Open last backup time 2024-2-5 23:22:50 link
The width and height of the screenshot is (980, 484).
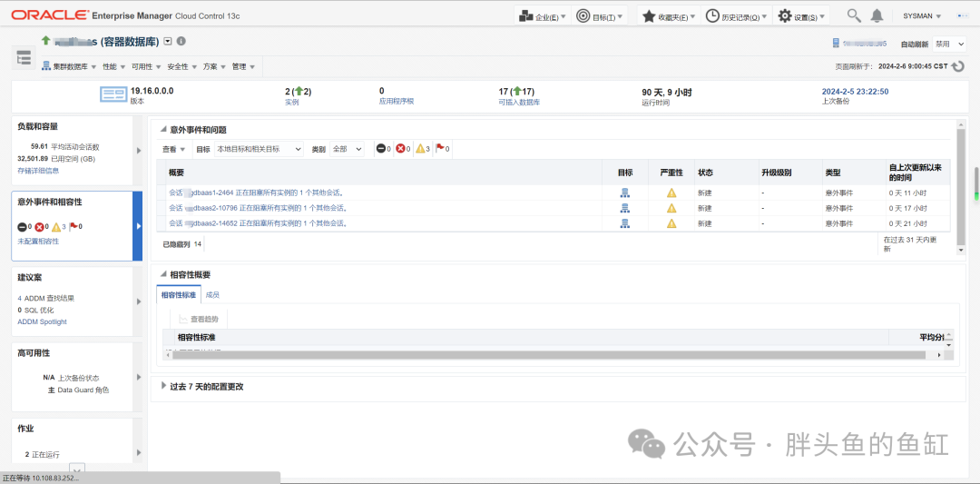[x=855, y=92]
